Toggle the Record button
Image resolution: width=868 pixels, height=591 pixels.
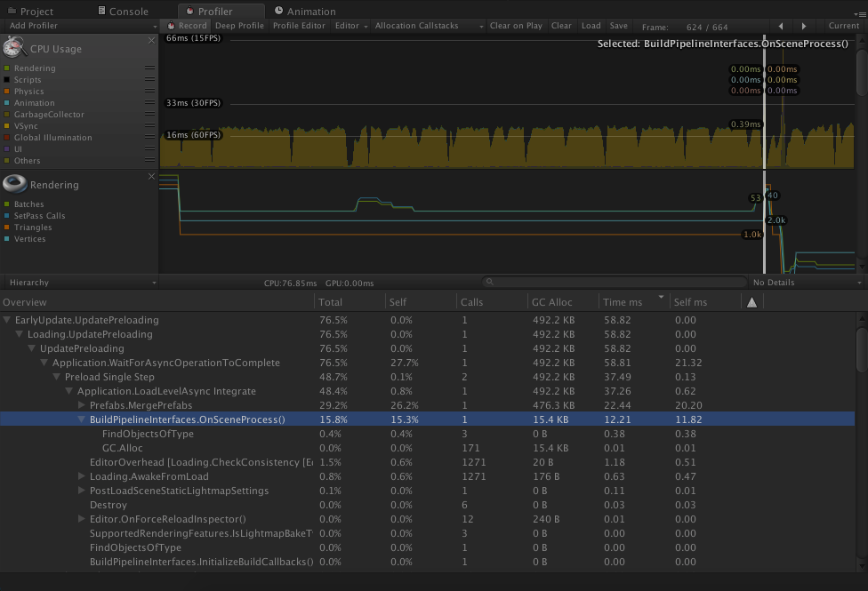point(186,26)
